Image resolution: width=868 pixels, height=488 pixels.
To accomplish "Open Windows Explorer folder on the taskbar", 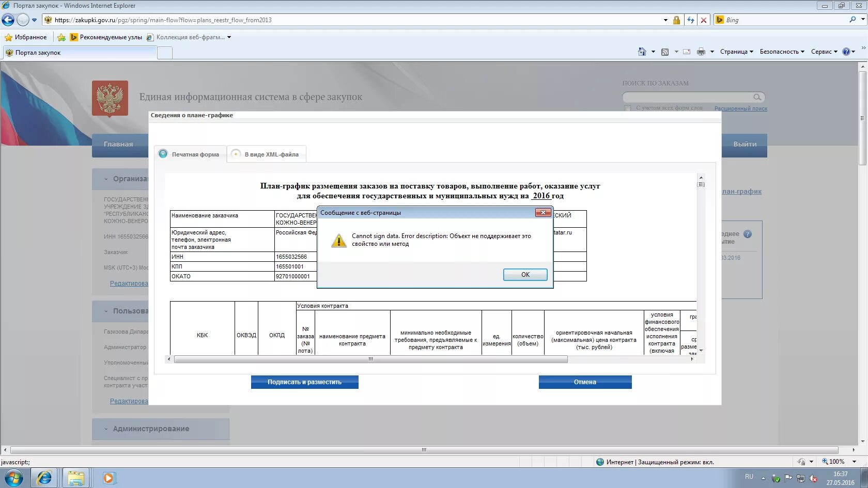I will click(x=76, y=478).
